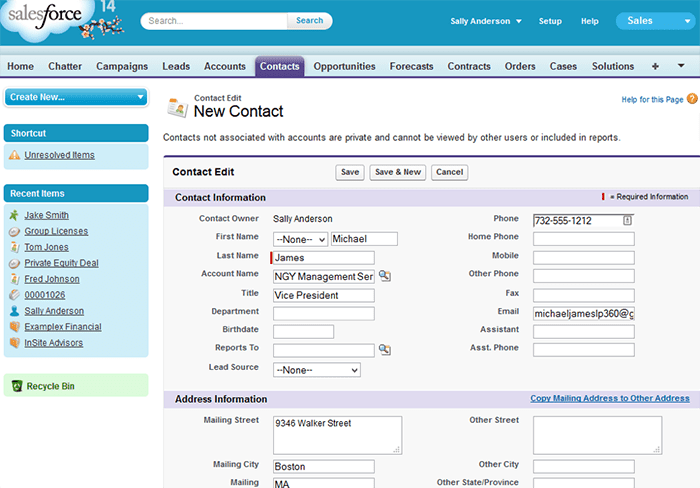Open the Help link in header
The image size is (700, 488).
[x=589, y=21]
